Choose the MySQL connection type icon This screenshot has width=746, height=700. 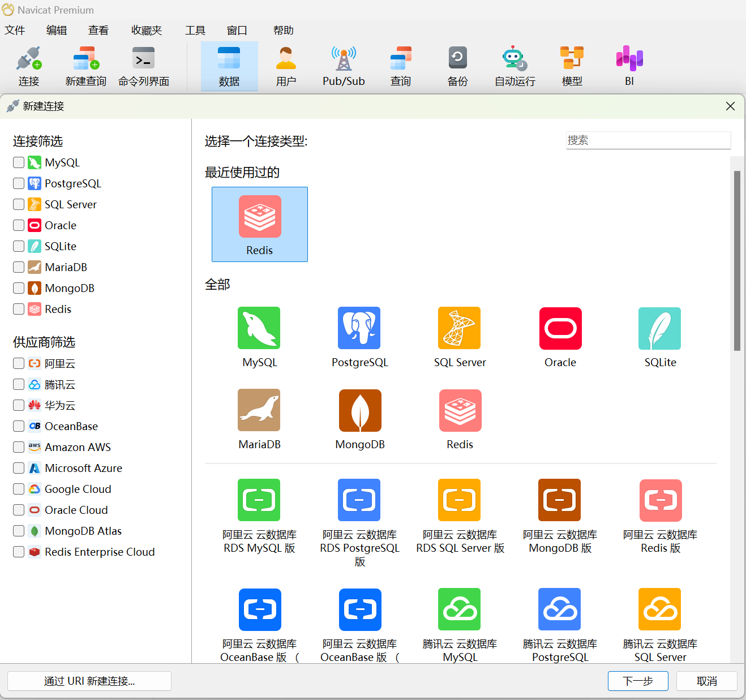[x=259, y=328]
